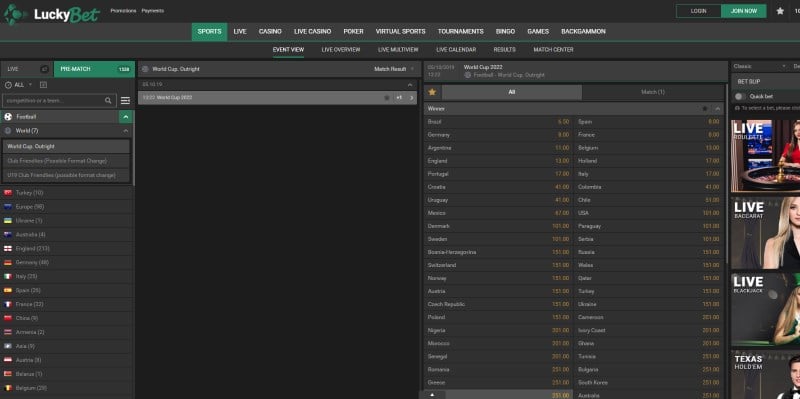Open the Live Blackjack thumbnail
This screenshot has height=399, width=800.
coord(765,310)
